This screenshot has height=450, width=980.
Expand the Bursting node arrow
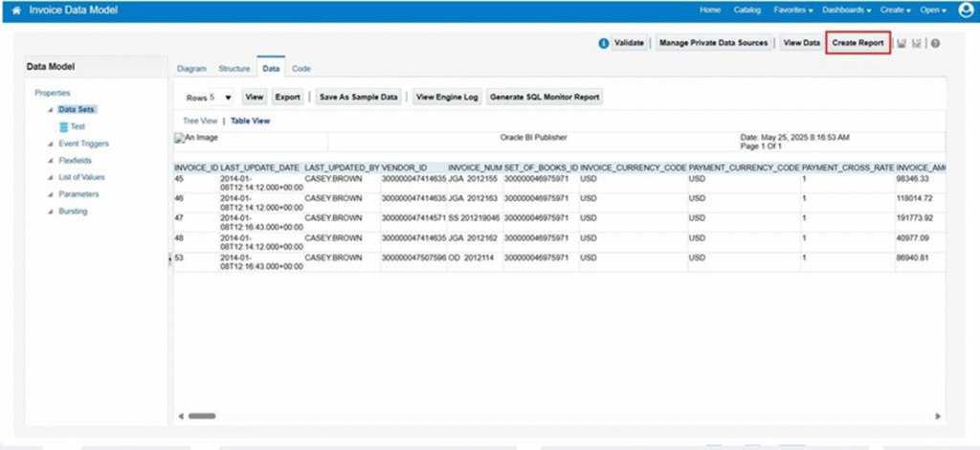pos(50,212)
